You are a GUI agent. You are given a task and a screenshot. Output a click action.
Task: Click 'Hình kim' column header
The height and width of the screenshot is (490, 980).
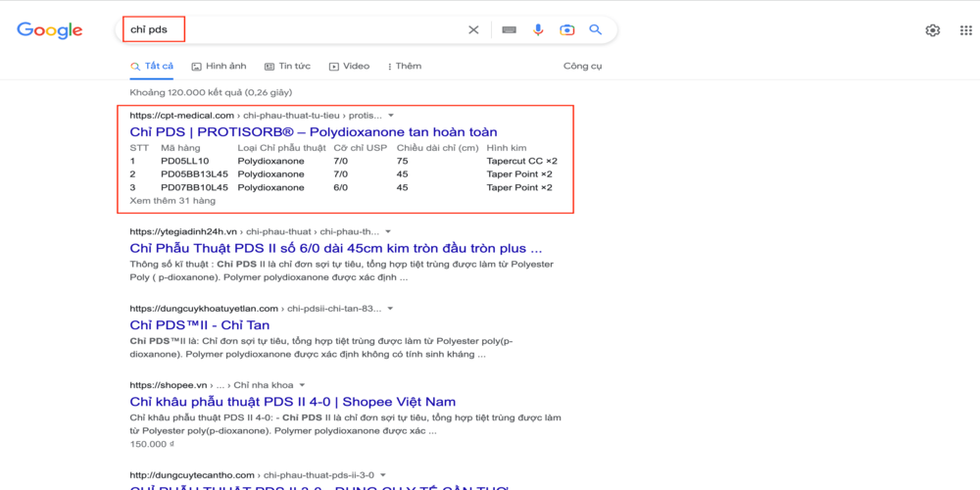[x=507, y=148]
